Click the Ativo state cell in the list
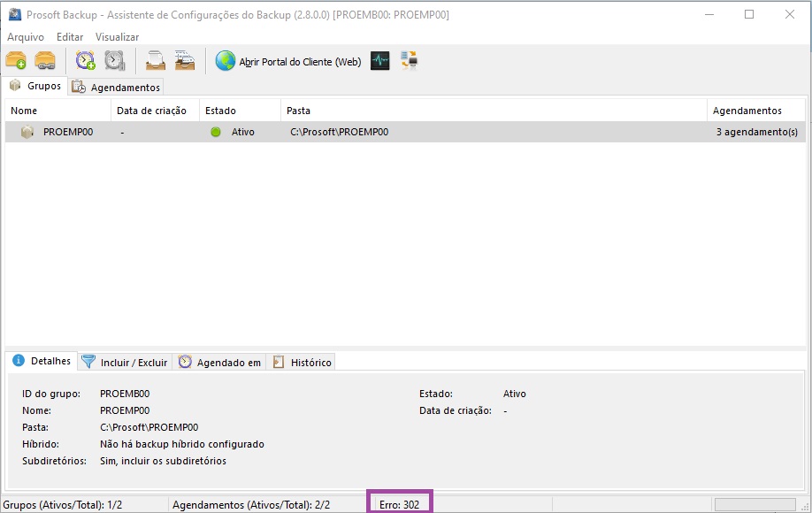 243,132
